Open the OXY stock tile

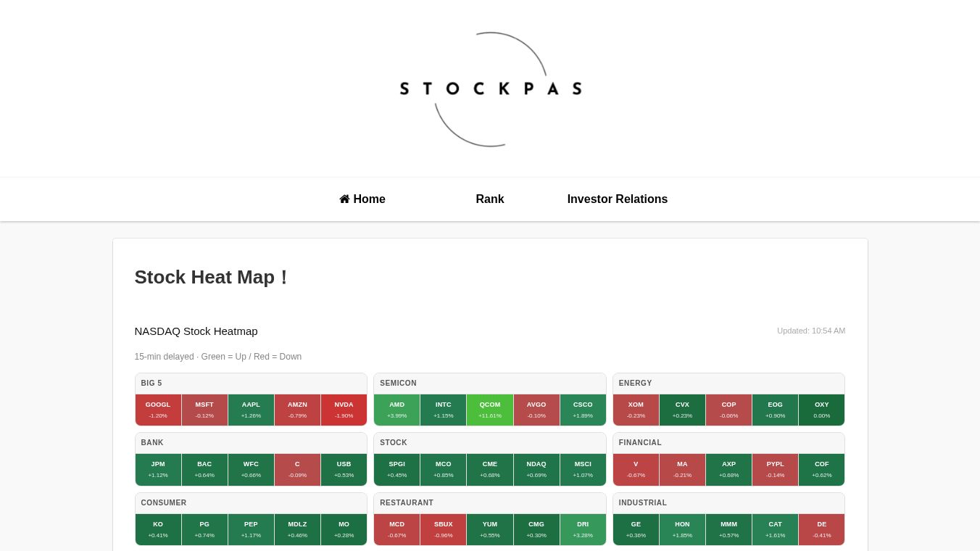821,410
